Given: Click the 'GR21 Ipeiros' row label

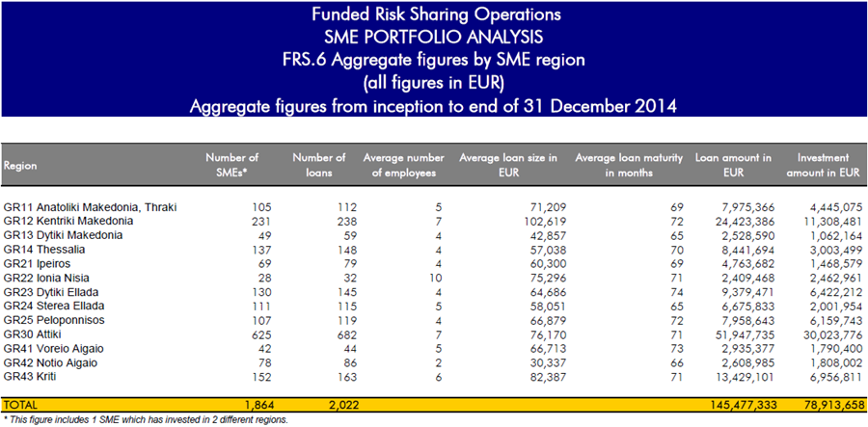Looking at the screenshot, I should 37,263.
